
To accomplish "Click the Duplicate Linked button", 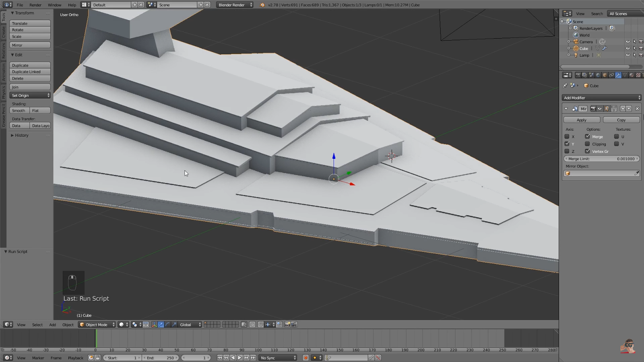I will [x=30, y=72].
